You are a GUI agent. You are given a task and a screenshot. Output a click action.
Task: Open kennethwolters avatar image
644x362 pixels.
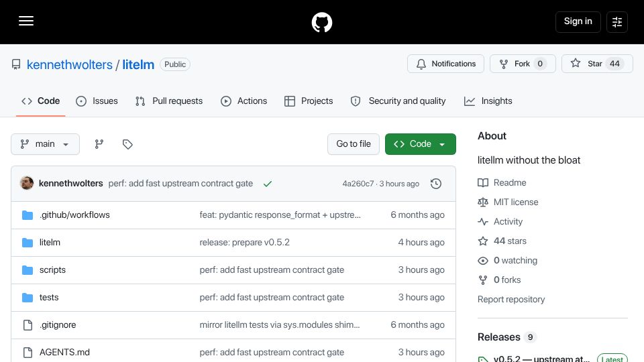click(27, 183)
